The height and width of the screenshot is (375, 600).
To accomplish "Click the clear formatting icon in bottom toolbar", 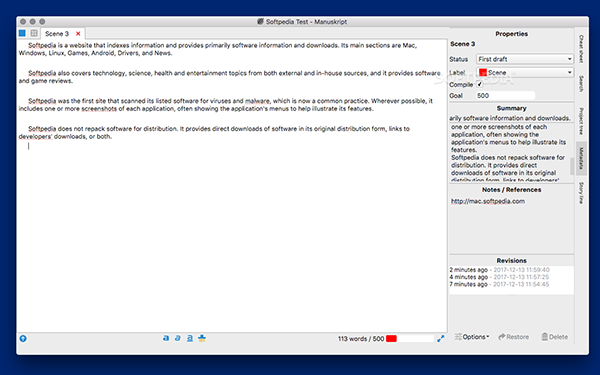I will [x=202, y=338].
